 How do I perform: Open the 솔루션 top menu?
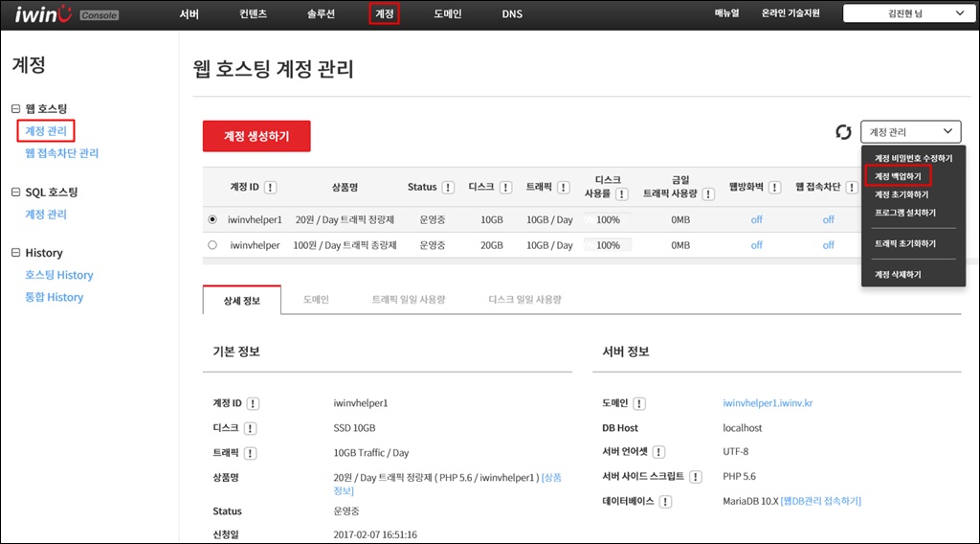[x=321, y=13]
